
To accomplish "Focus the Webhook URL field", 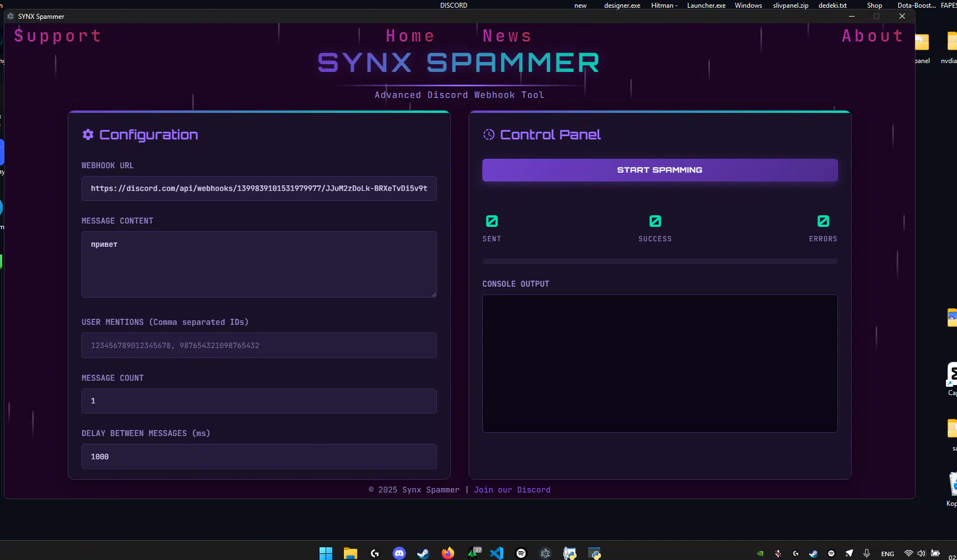I will [259, 189].
